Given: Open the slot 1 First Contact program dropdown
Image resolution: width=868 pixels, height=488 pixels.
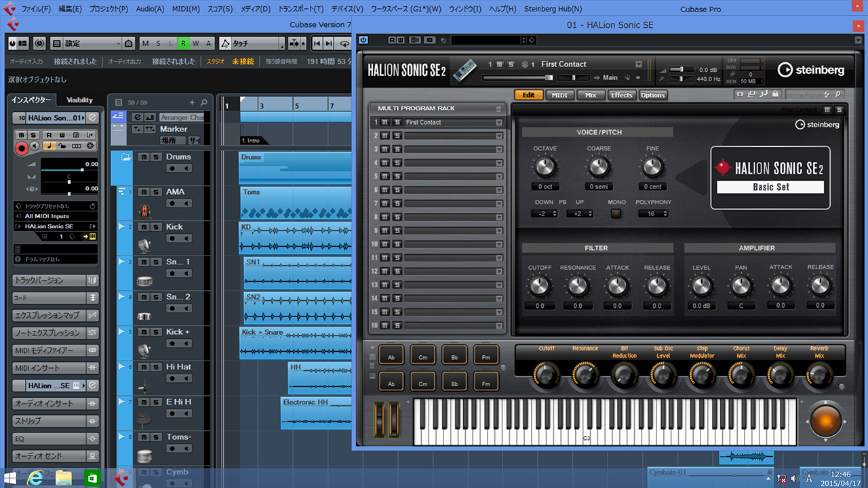Looking at the screenshot, I should [499, 123].
